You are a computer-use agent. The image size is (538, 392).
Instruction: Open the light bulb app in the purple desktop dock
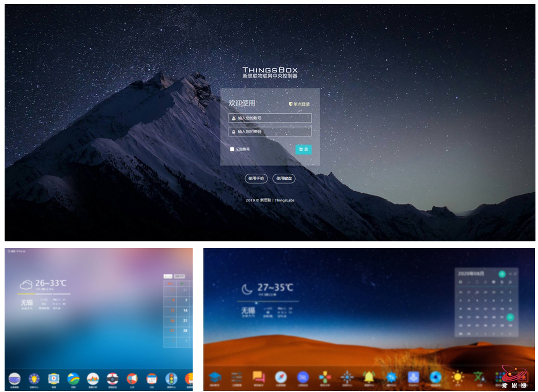click(34, 379)
